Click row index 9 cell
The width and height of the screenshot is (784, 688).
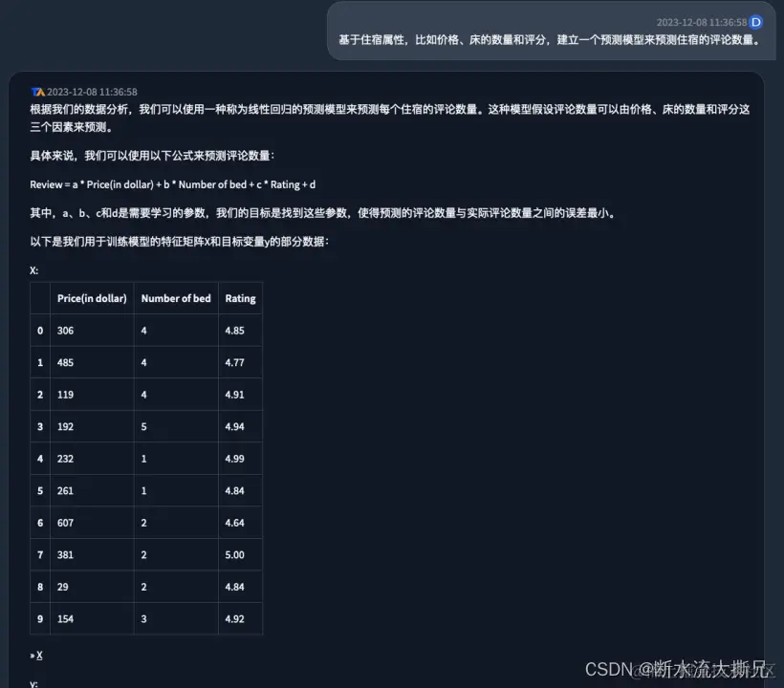tap(40, 618)
